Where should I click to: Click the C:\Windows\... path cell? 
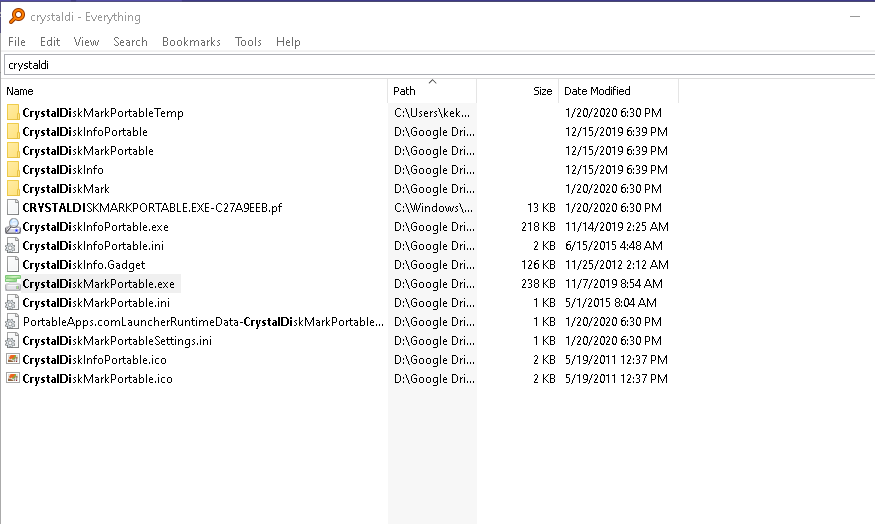click(433, 208)
